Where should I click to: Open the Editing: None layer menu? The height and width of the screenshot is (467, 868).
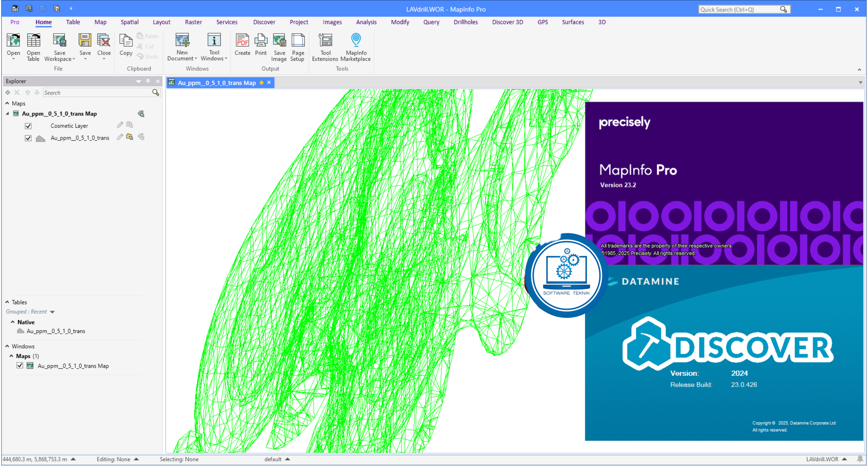click(136, 459)
